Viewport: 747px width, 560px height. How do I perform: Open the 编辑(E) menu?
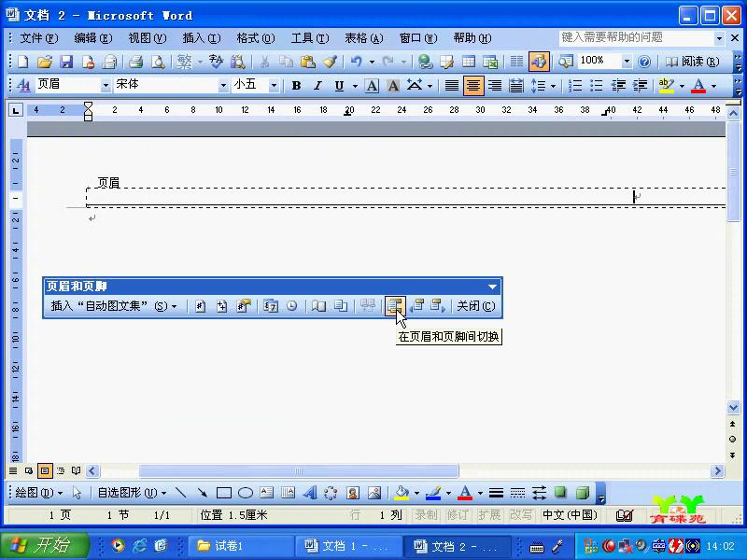pos(92,38)
